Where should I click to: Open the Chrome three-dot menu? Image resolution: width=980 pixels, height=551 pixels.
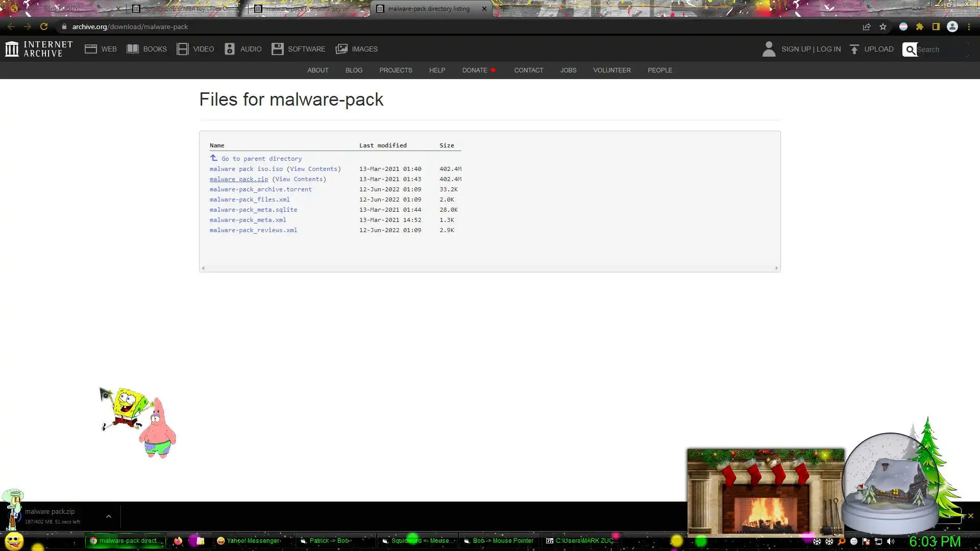[969, 27]
